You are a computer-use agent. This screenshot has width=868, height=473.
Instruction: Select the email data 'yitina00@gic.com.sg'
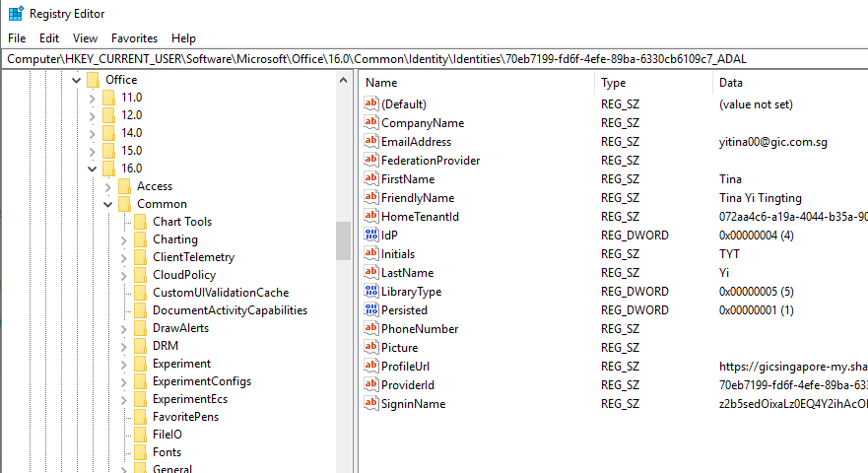[772, 142]
